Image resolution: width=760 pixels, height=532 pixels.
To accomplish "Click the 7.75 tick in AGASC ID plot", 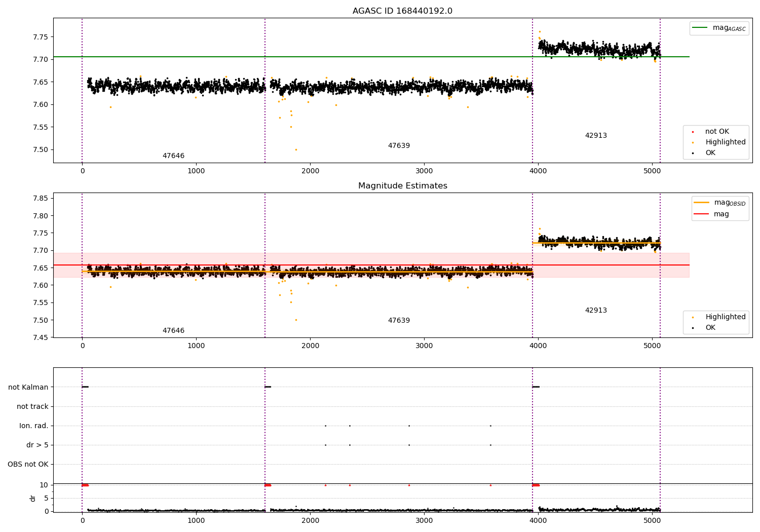I will 40,37.
